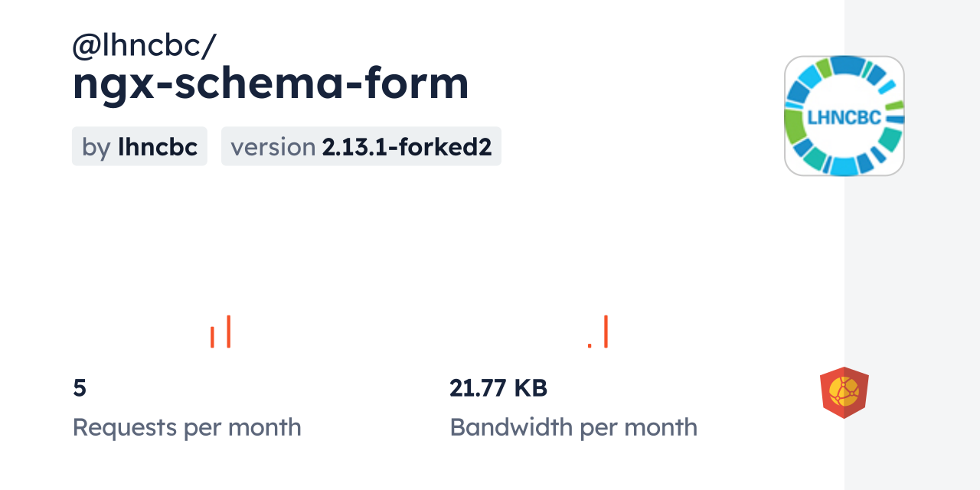Click the "LHNCBC" text inside the logo
Image resolution: width=980 pixels, height=490 pixels.
coord(844,118)
